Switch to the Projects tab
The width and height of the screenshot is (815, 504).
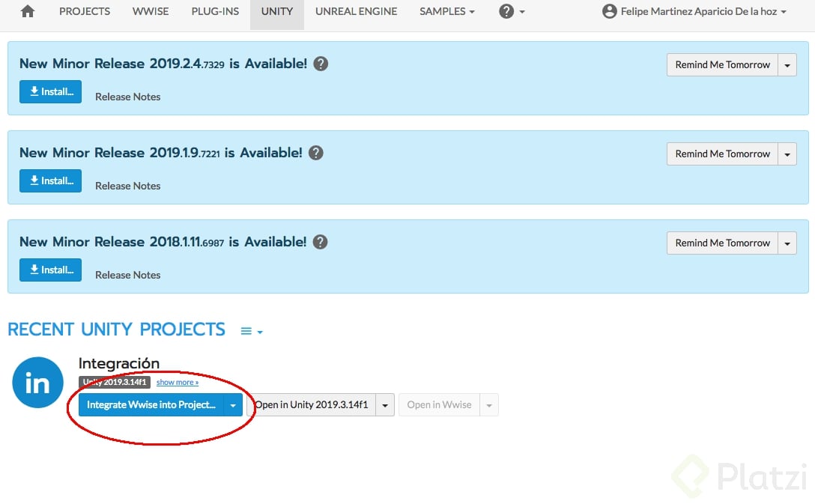[x=85, y=11]
